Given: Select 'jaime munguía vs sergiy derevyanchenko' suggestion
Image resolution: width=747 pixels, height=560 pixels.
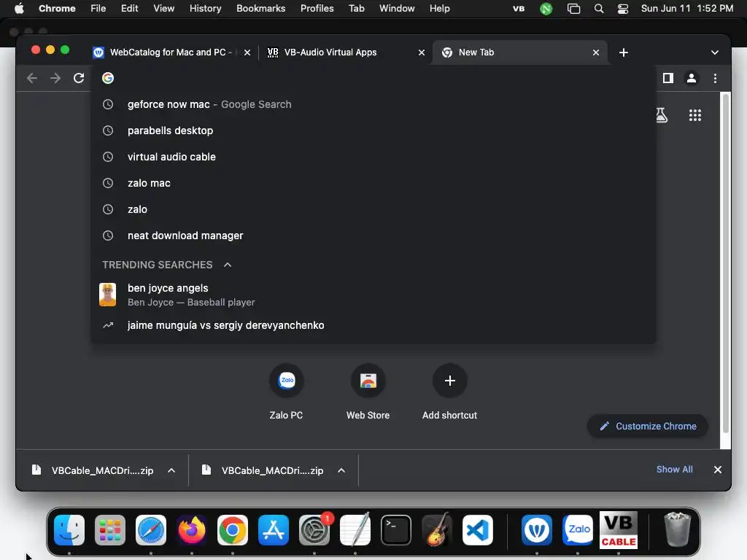Looking at the screenshot, I should coord(373,325).
